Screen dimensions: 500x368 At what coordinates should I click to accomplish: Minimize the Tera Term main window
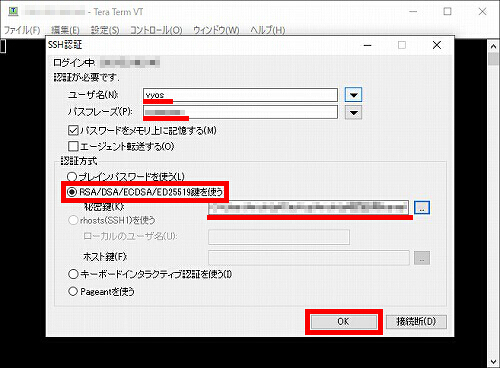[413, 12]
